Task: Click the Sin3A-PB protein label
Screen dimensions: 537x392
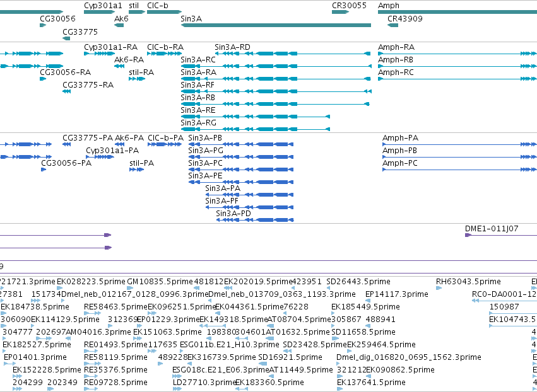Action: click(x=205, y=138)
